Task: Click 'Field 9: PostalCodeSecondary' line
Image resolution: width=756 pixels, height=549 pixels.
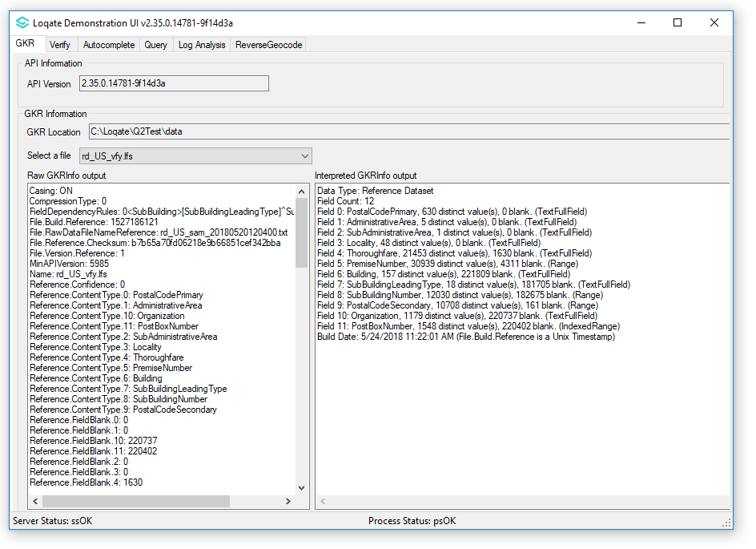Action: point(457,305)
